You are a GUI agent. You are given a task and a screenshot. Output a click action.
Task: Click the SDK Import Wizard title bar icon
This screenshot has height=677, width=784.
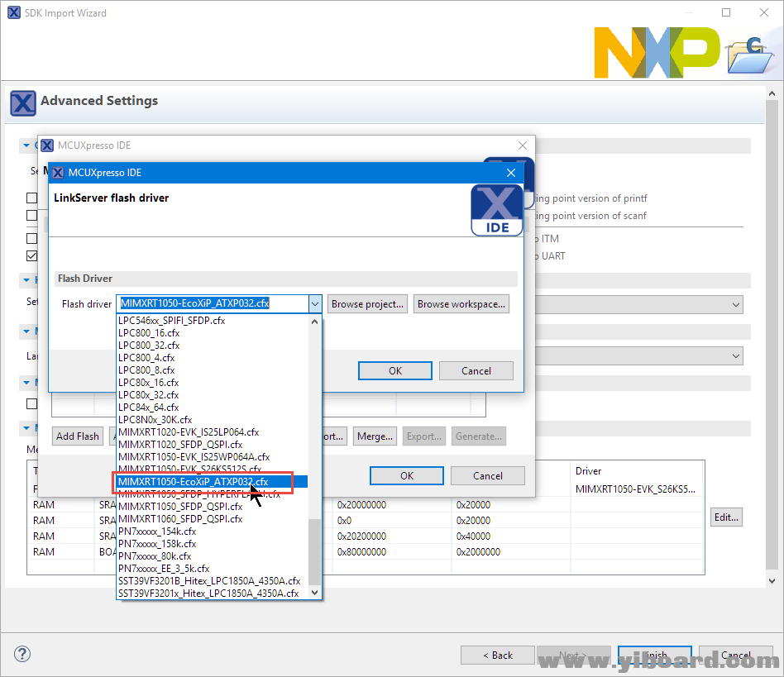tap(14, 13)
